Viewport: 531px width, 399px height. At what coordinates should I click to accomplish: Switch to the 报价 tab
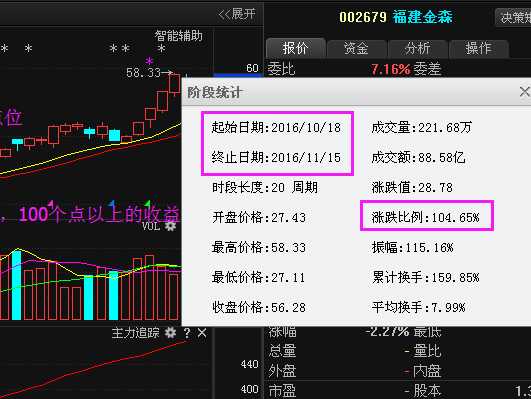tap(296, 48)
